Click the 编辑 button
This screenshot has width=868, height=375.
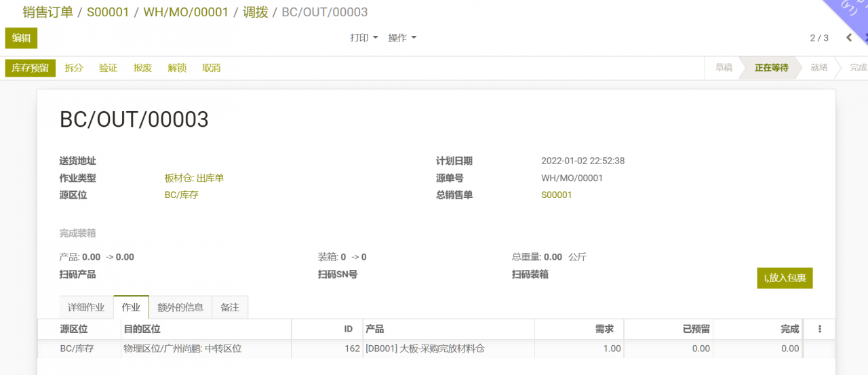(x=21, y=38)
